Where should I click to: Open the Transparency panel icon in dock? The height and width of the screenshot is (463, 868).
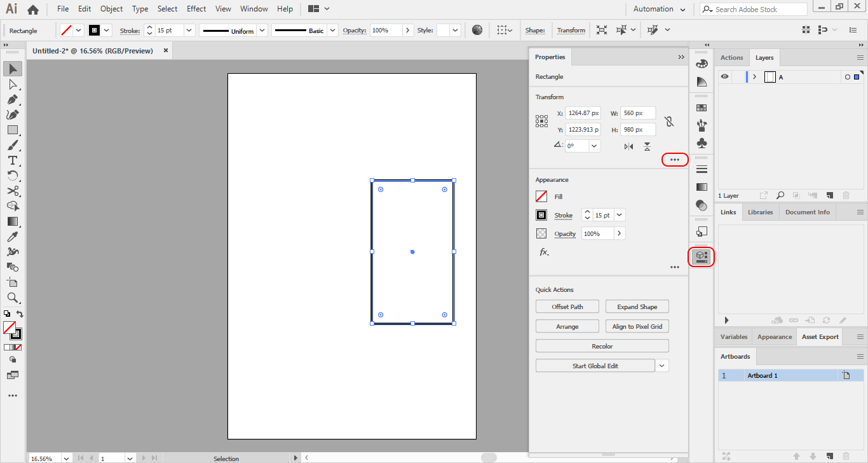[x=702, y=205]
